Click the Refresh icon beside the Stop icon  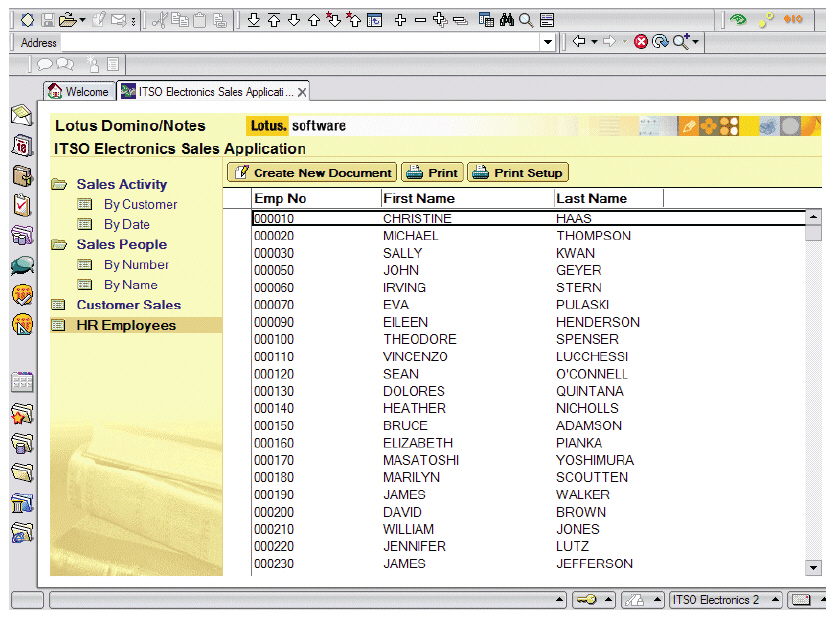pos(660,41)
